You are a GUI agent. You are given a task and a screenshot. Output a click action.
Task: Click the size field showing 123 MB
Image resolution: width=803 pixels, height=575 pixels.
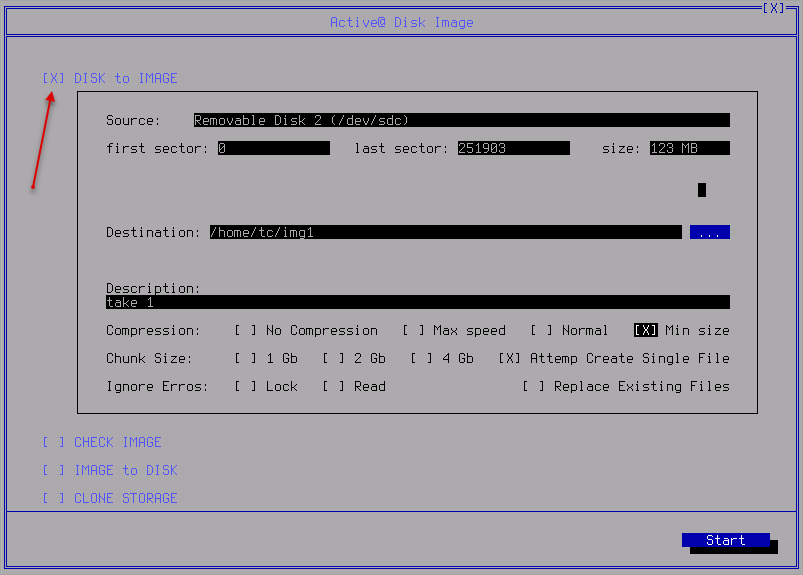pos(689,148)
